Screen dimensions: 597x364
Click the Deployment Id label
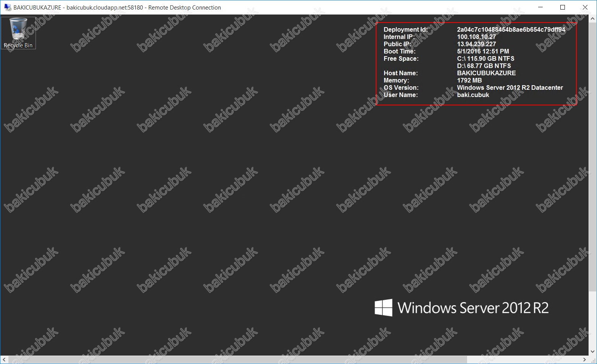point(406,29)
